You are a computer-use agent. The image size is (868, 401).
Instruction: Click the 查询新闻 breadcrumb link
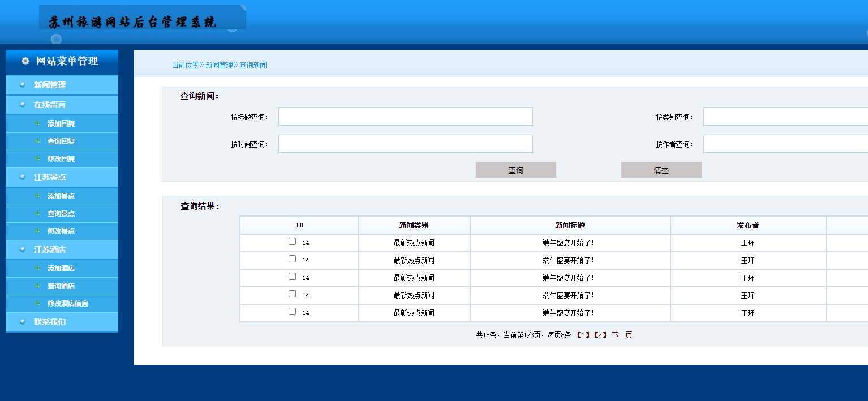tap(253, 65)
